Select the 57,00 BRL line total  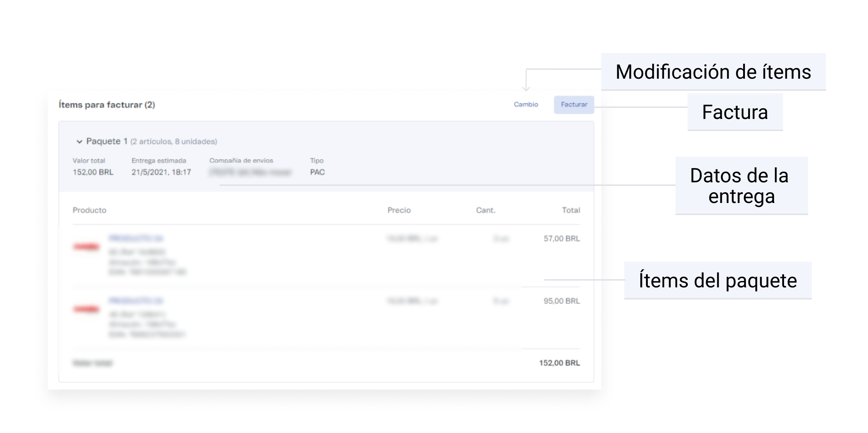click(x=561, y=239)
